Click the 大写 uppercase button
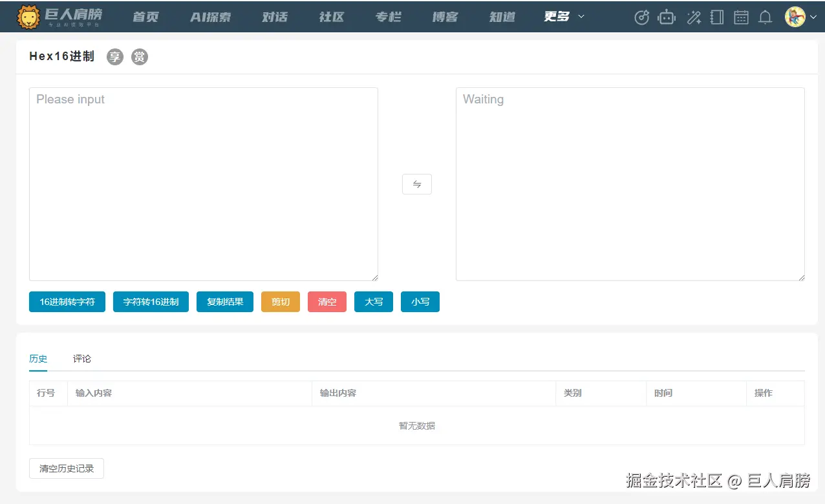Viewport: 825px width, 504px height. 374,302
